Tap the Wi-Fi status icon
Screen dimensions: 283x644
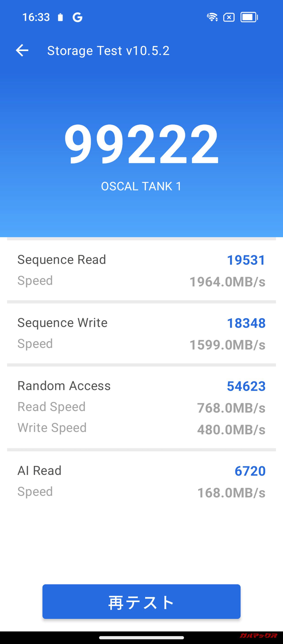tap(212, 17)
